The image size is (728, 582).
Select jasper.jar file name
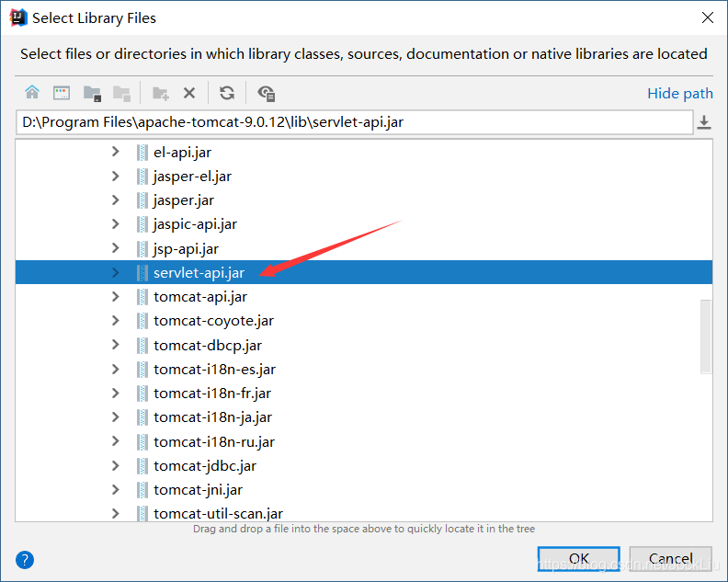pos(184,200)
